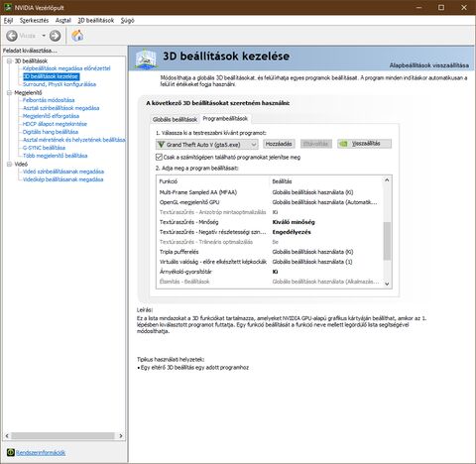476x464 pixels.
Task: Click the NVIDIA app icon in the title bar
Action: click(8, 7)
